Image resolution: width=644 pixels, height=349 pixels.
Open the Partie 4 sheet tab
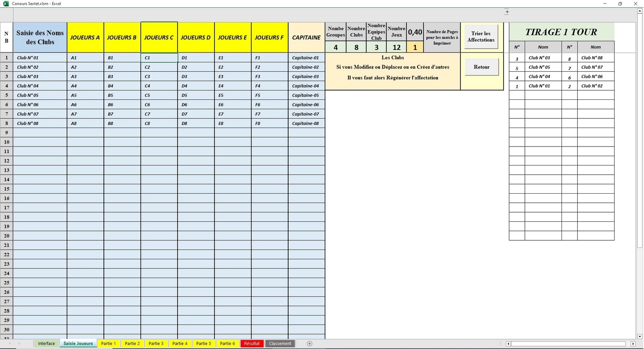tap(180, 343)
